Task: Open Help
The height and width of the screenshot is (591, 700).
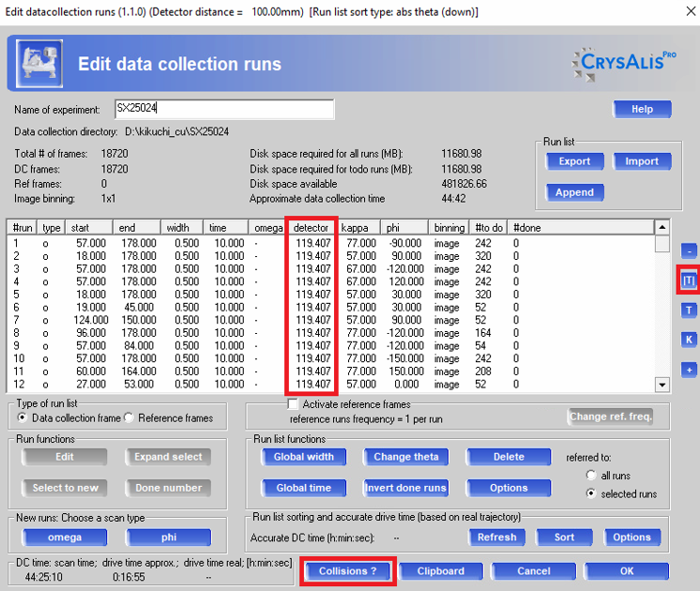Action: [x=642, y=109]
